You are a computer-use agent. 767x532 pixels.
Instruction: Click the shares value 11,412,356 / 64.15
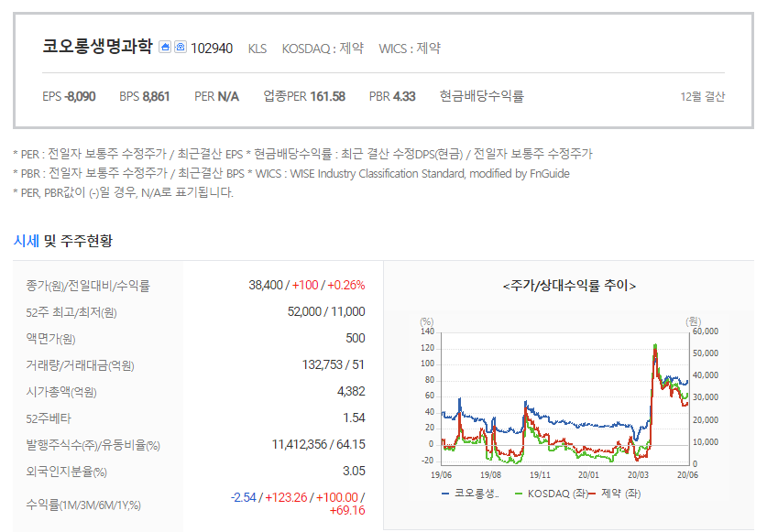point(319,444)
